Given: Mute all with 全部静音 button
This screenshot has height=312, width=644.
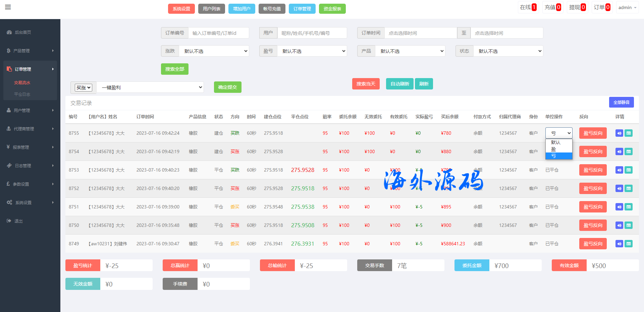Looking at the screenshot, I should tap(621, 102).
